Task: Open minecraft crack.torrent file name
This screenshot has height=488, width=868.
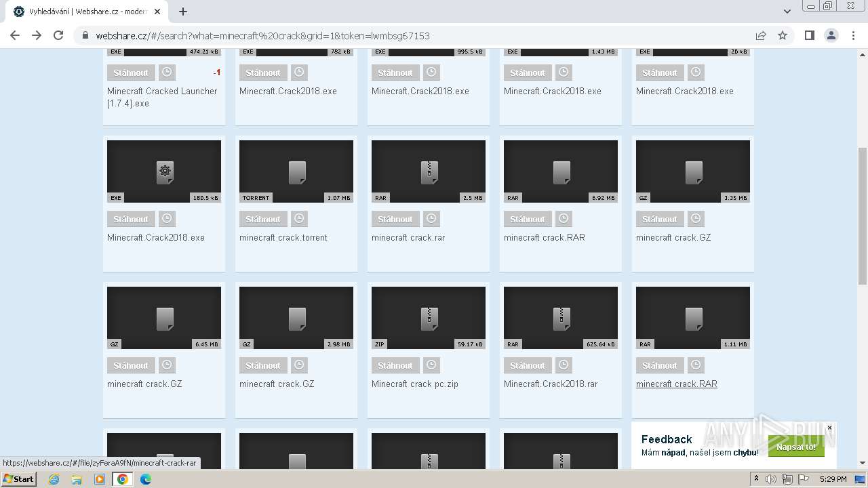Action: tap(283, 237)
